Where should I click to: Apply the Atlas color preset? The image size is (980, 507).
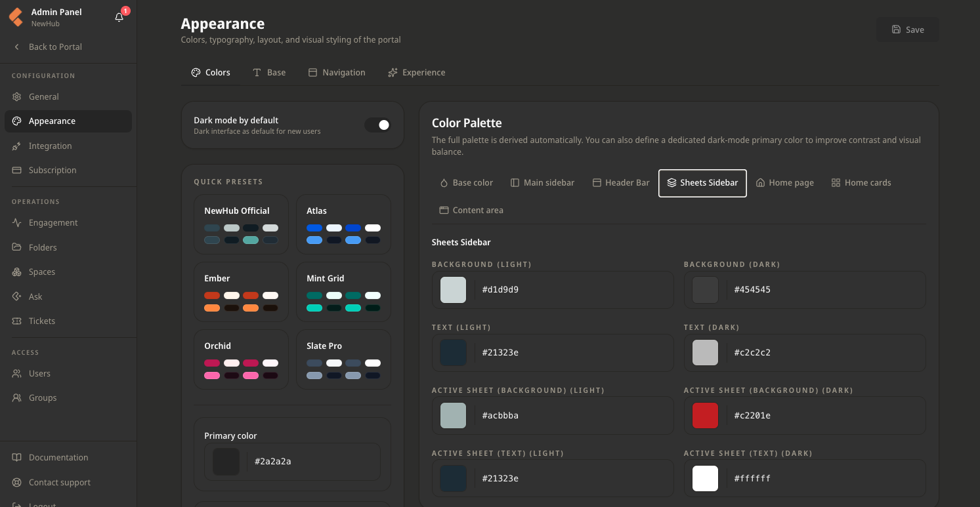[x=343, y=224]
